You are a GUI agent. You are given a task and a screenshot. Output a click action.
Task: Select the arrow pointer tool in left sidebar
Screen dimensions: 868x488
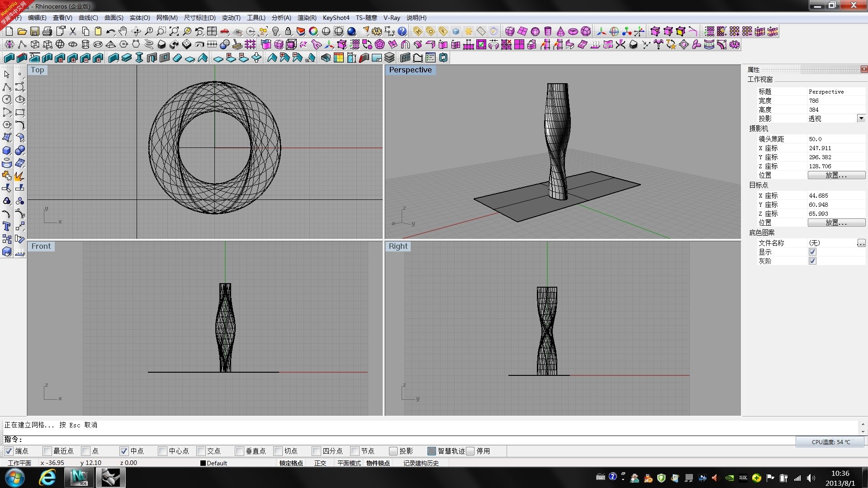tap(7, 74)
